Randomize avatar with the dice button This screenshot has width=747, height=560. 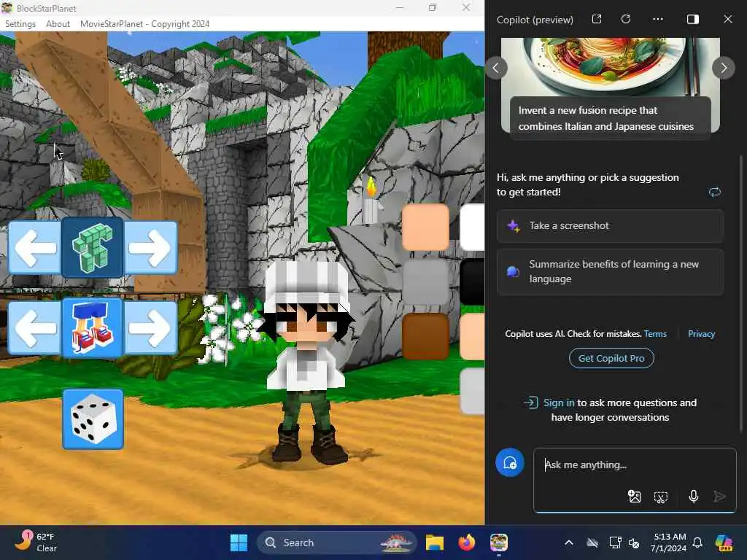[93, 419]
